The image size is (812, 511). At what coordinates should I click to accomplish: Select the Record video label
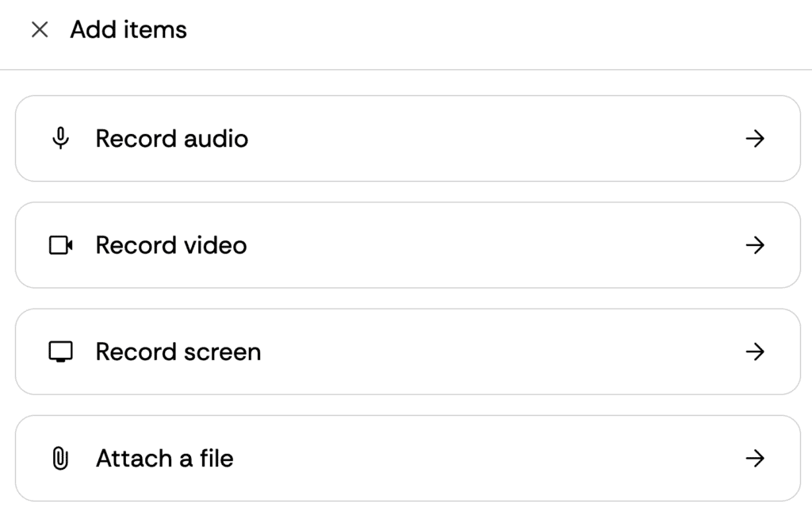click(x=170, y=245)
